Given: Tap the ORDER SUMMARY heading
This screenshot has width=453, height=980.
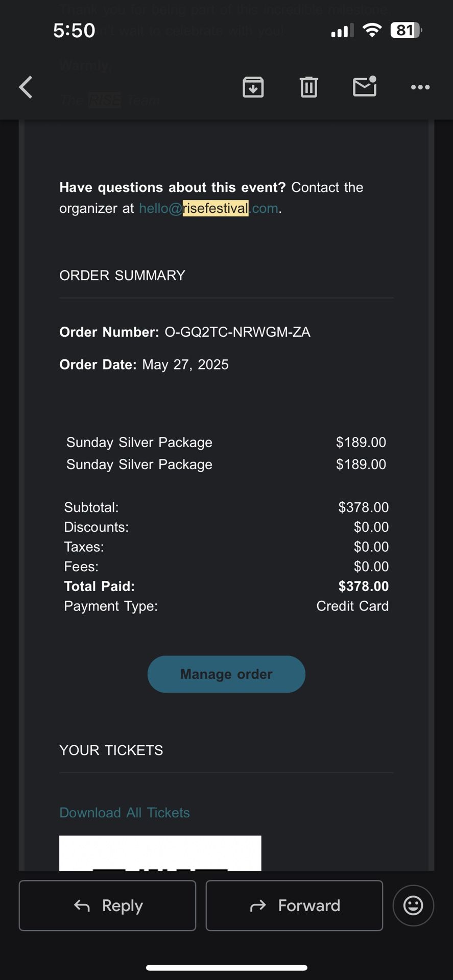Looking at the screenshot, I should (x=122, y=276).
